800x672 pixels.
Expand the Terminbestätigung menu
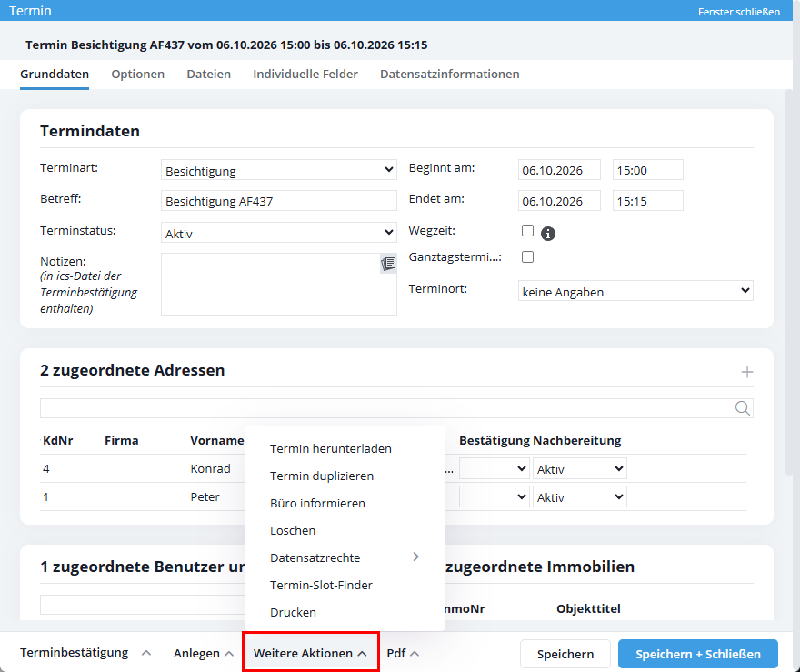(x=85, y=653)
